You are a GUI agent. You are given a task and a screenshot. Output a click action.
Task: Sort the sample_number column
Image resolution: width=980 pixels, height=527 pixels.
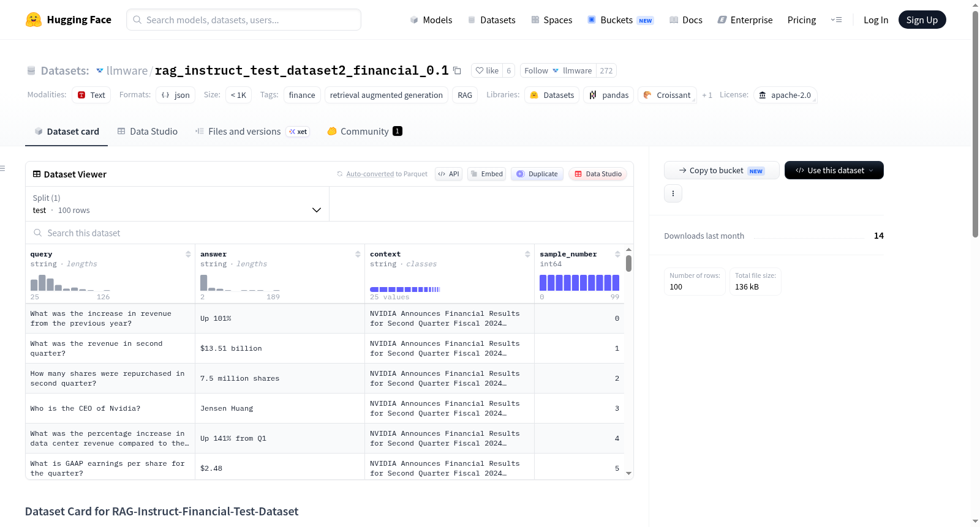pos(617,254)
